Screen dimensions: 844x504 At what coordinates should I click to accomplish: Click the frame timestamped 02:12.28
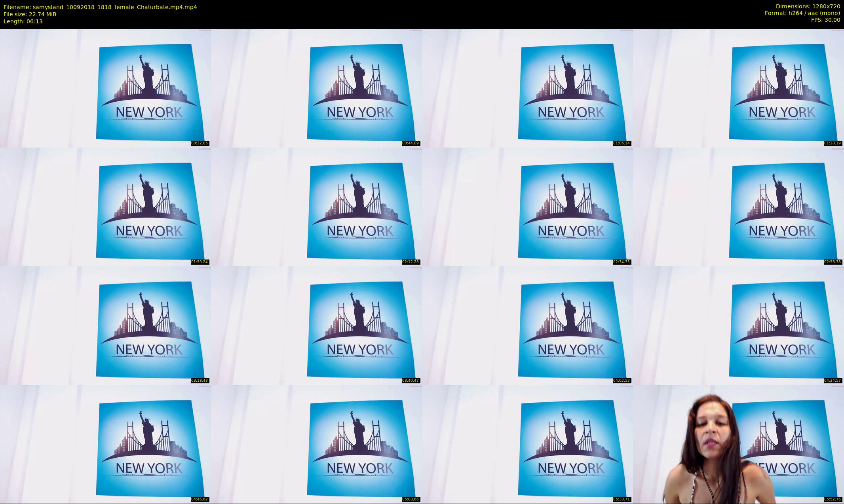pyautogui.click(x=316, y=207)
